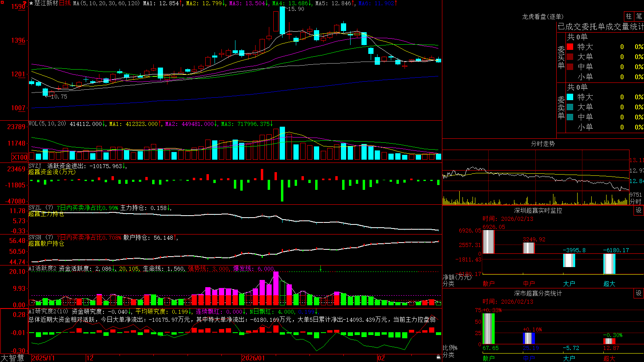Click the 委买单 vertical label
Screen dimensions: 644x362
pyautogui.click(x=561, y=57)
